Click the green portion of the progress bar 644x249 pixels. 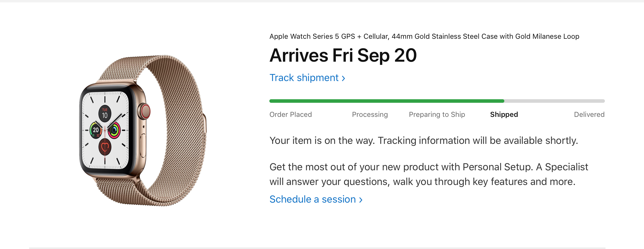(x=387, y=101)
